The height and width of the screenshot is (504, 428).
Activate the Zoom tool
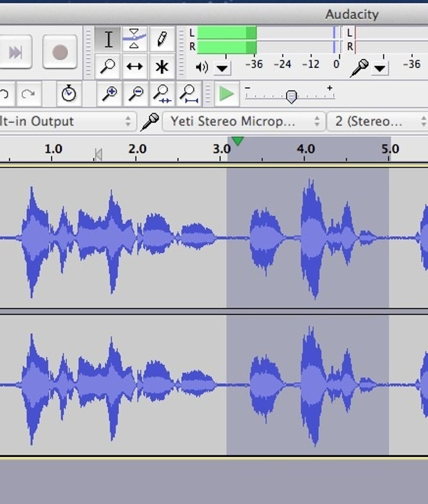(x=108, y=66)
